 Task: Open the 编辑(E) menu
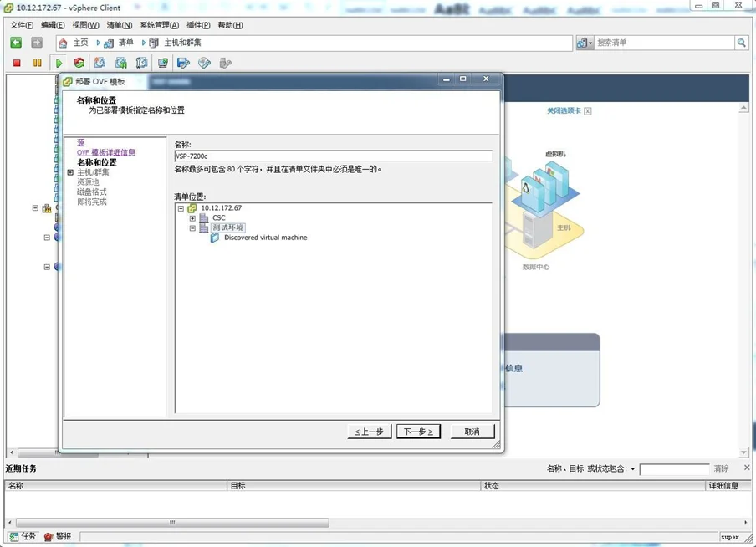pyautogui.click(x=53, y=25)
